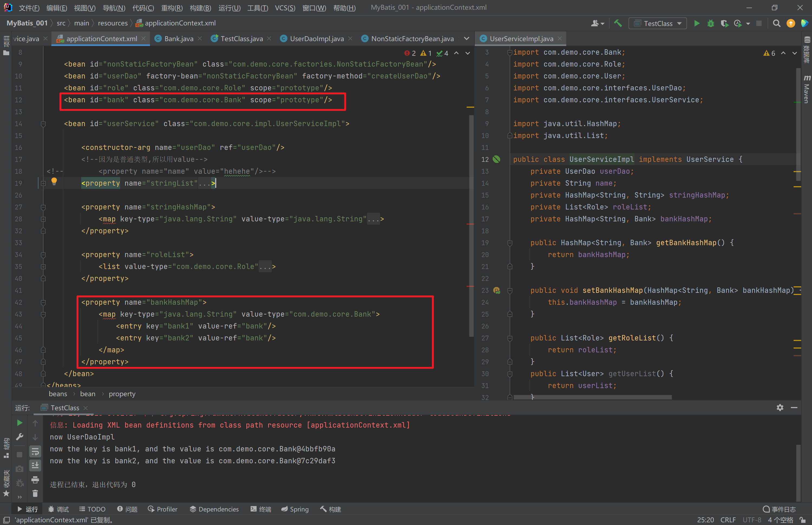Click the intention lightbulb on line 19
This screenshot has width=812, height=525.
point(54,181)
